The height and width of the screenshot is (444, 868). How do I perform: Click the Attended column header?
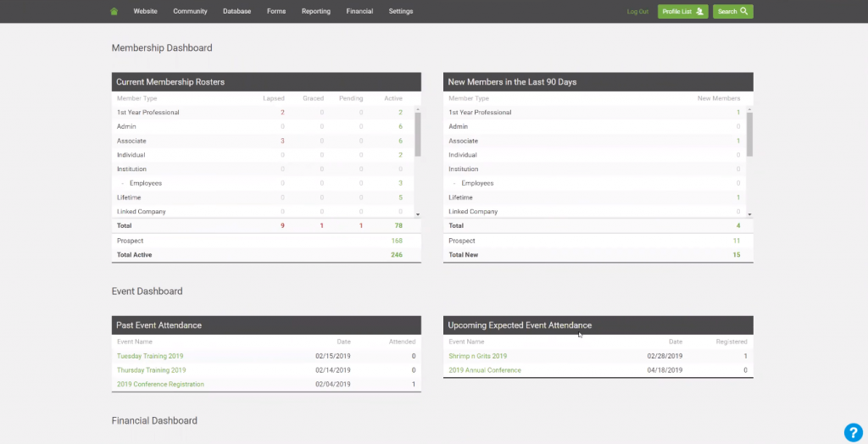tap(402, 341)
